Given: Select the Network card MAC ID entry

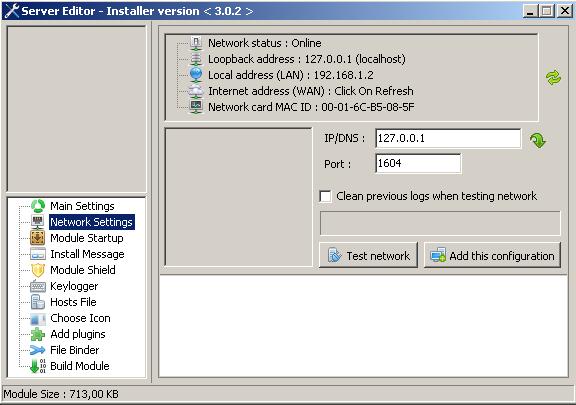Looking at the screenshot, I should click(311, 107).
